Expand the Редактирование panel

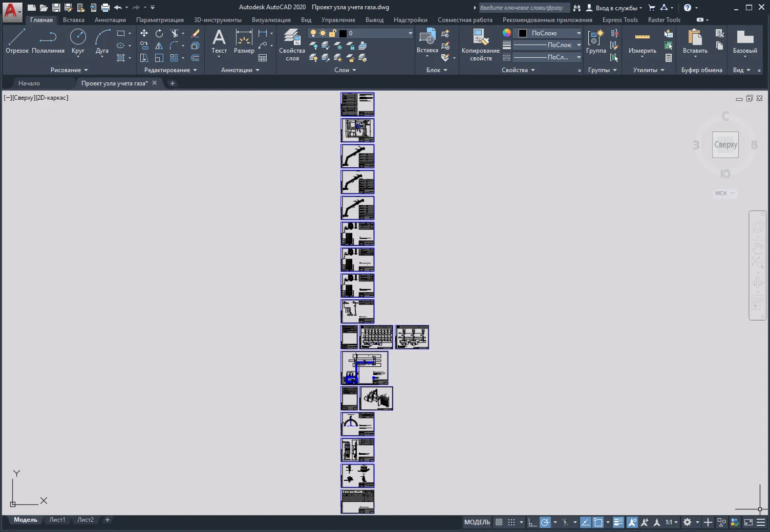click(x=170, y=70)
